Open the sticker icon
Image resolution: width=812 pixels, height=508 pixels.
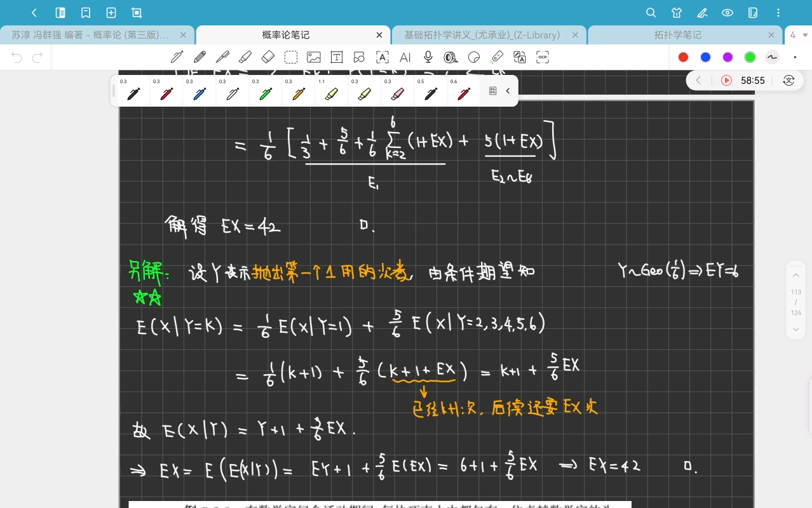tap(473, 57)
